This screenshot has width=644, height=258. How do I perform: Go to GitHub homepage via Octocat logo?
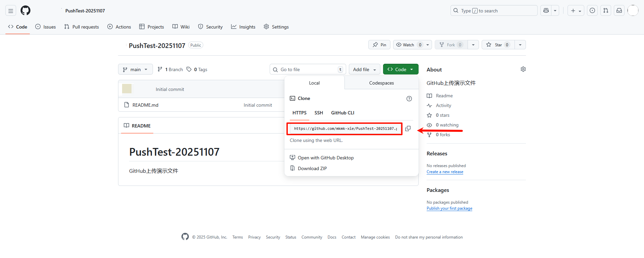[x=25, y=11]
